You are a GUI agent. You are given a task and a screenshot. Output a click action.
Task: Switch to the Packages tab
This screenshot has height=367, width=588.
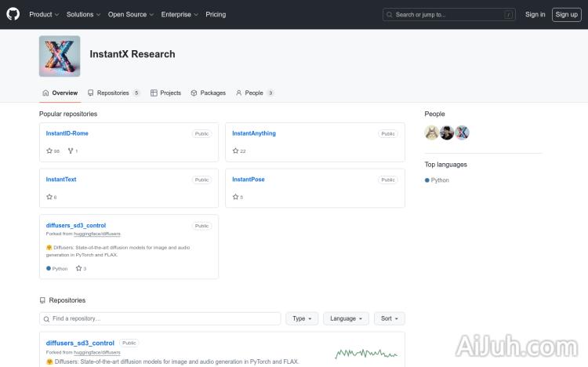click(x=209, y=93)
